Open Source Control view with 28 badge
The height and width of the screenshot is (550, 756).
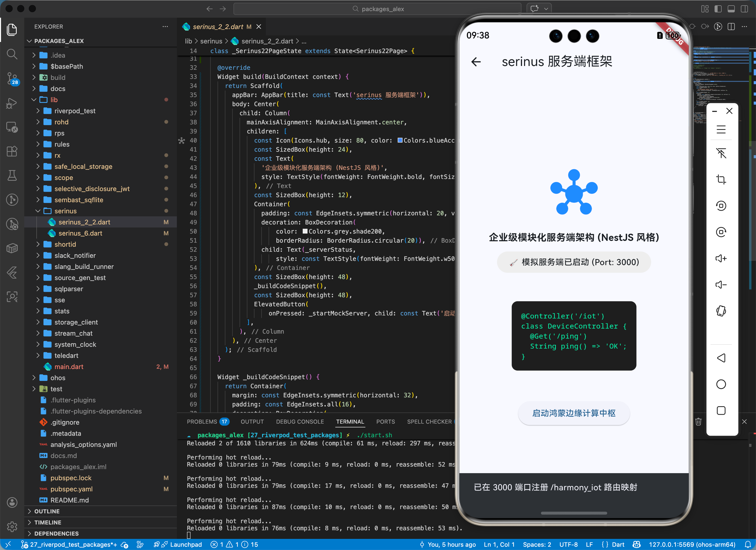click(x=12, y=78)
